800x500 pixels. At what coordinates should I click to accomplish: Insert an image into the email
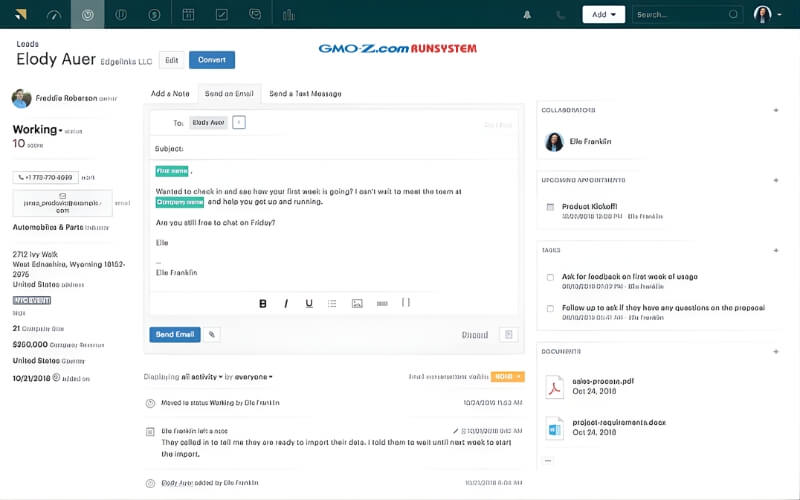click(x=357, y=304)
